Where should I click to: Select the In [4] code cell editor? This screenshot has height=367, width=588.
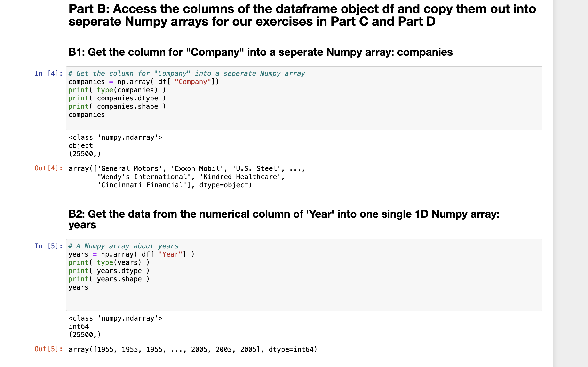click(304, 98)
